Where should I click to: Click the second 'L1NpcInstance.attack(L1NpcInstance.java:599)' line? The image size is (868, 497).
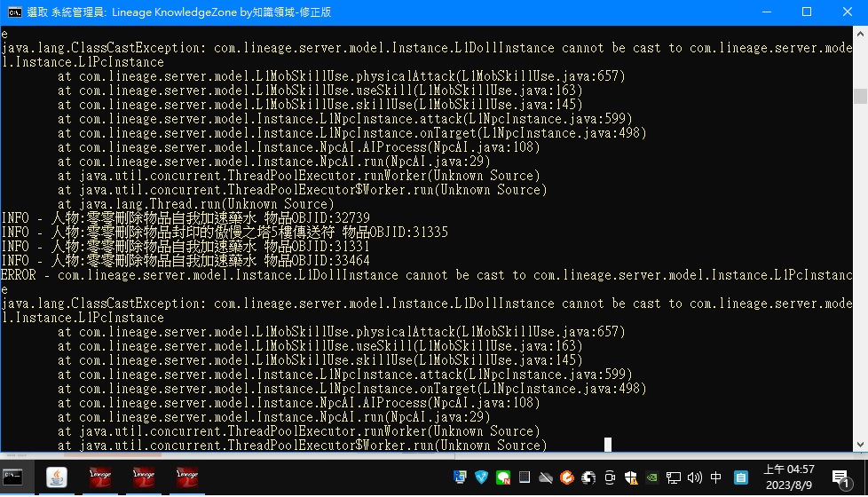pos(345,375)
